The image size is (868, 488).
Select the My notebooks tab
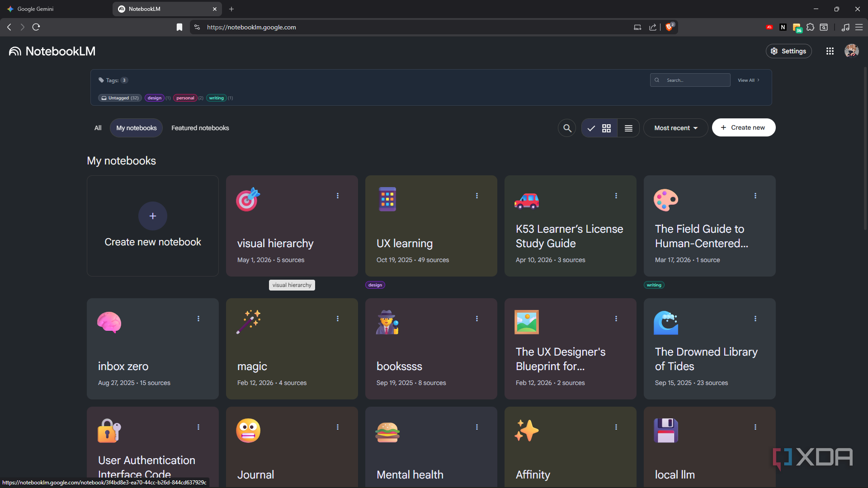(x=136, y=128)
